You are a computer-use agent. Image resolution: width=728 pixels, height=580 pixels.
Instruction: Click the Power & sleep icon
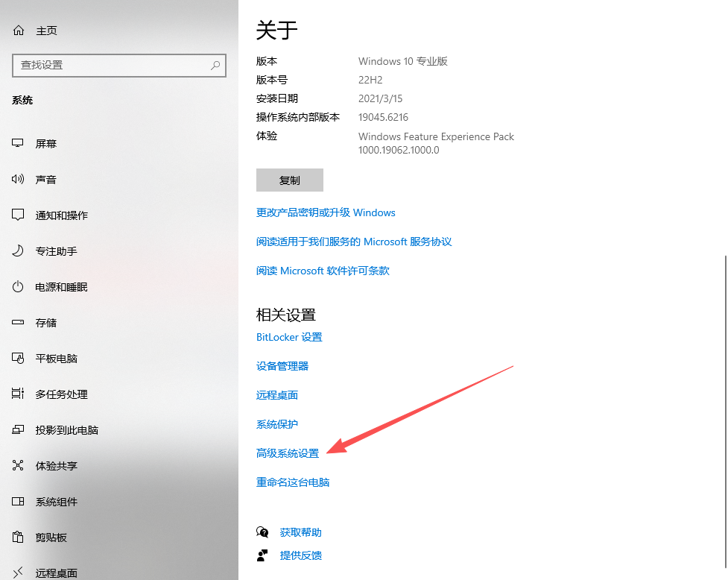[18, 286]
